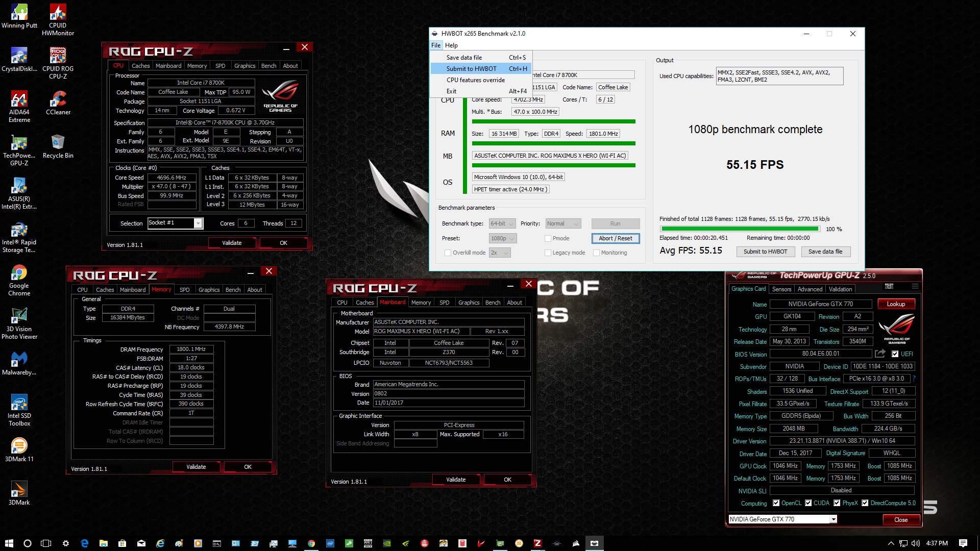Toggle the UEFI checkbox in GPU-Z
Viewport: 980px width, 551px height.
tap(895, 354)
